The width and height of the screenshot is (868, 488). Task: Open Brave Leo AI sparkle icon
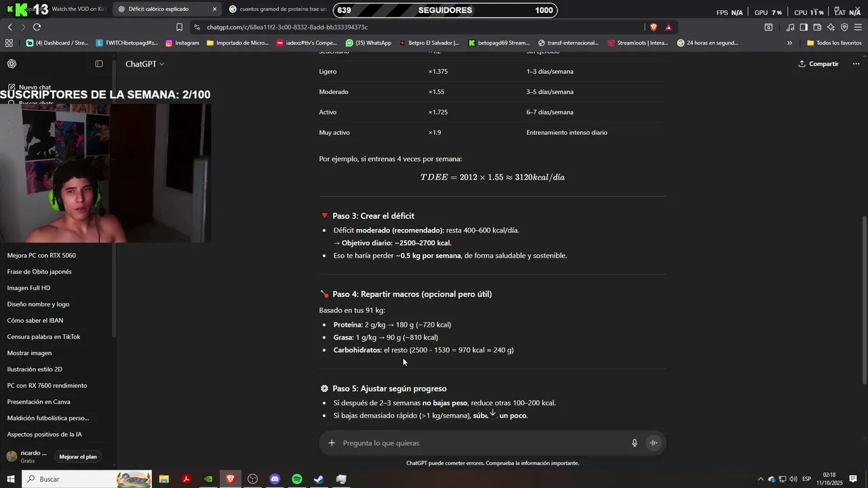831,27
